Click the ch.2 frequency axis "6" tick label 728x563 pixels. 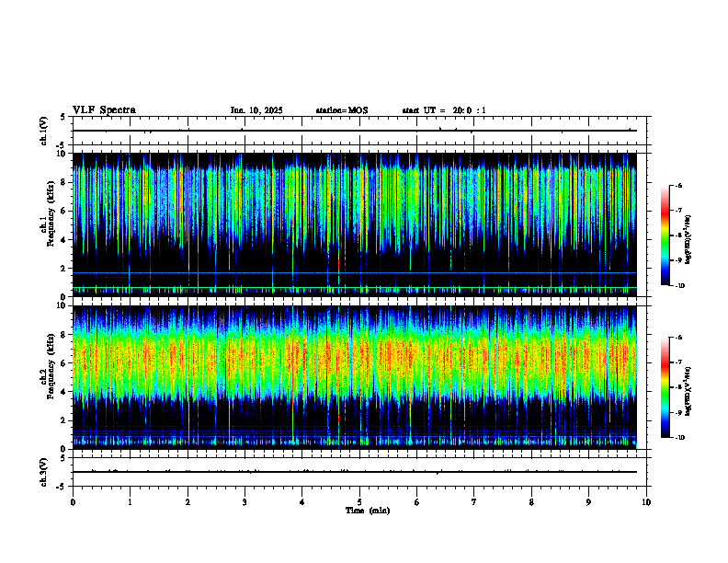(x=64, y=363)
